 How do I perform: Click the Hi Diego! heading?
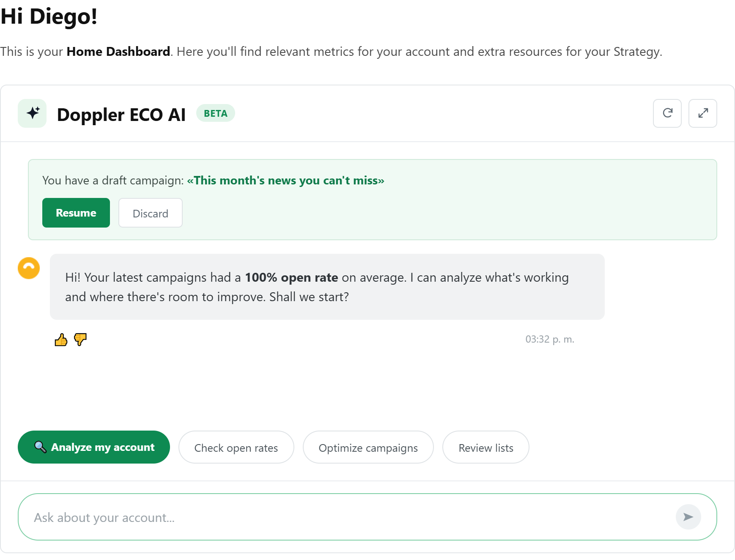click(x=49, y=16)
